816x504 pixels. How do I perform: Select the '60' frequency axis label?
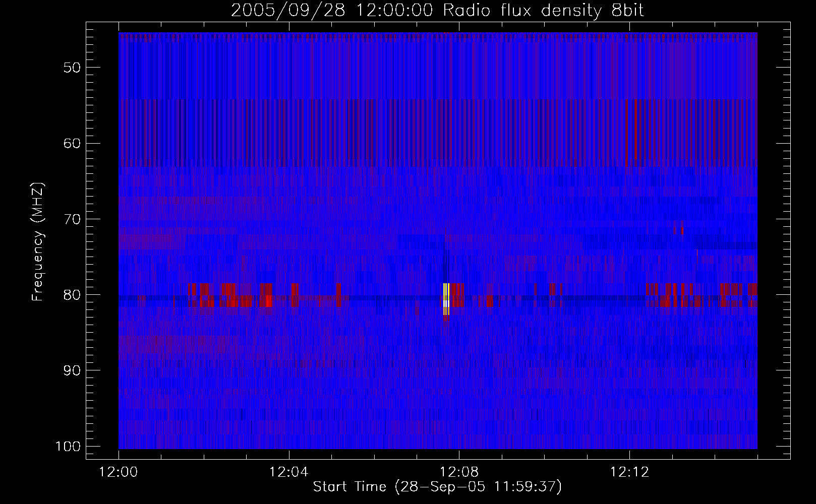pos(72,143)
